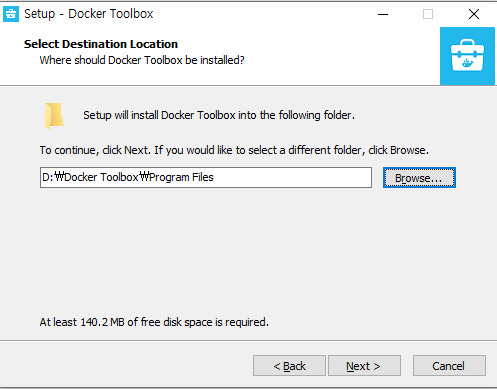Click the 'Setup - Docker Toolbox' window title
This screenshot has width=497, height=389.
click(x=89, y=14)
